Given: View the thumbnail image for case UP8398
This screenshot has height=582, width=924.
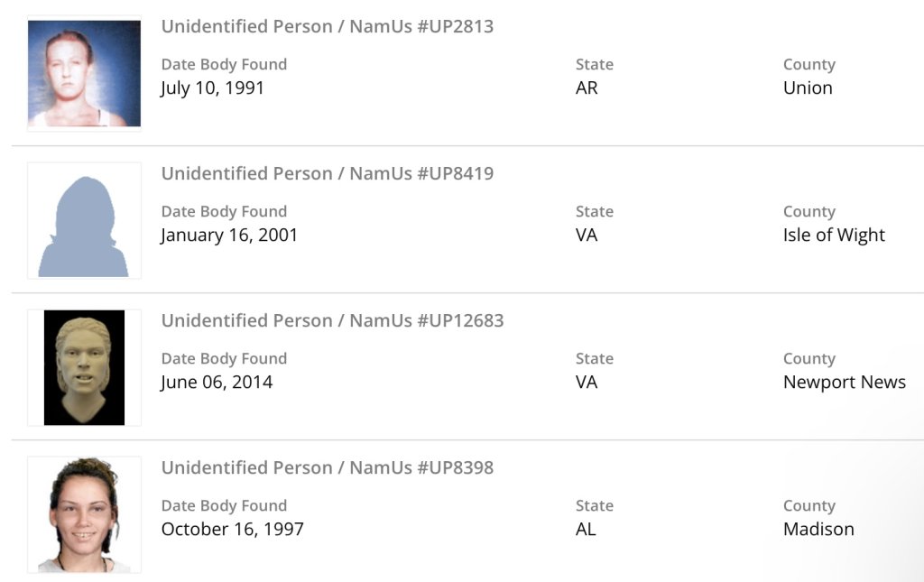Looking at the screenshot, I should (84, 514).
